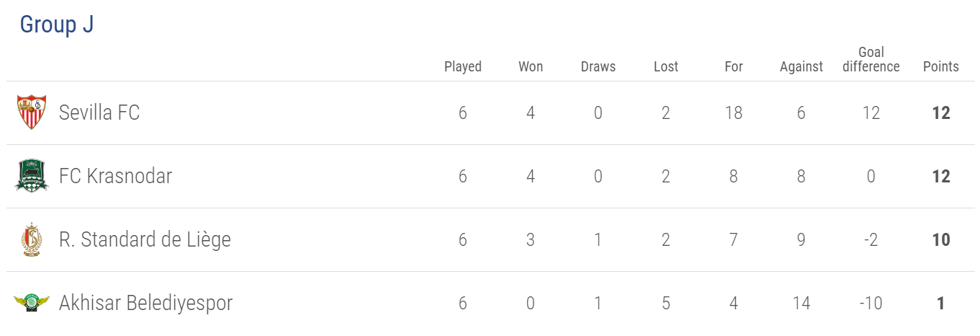Screen dimensions: 980x336
Task: Click the Sevilla FC club crest
Action: tap(32, 112)
